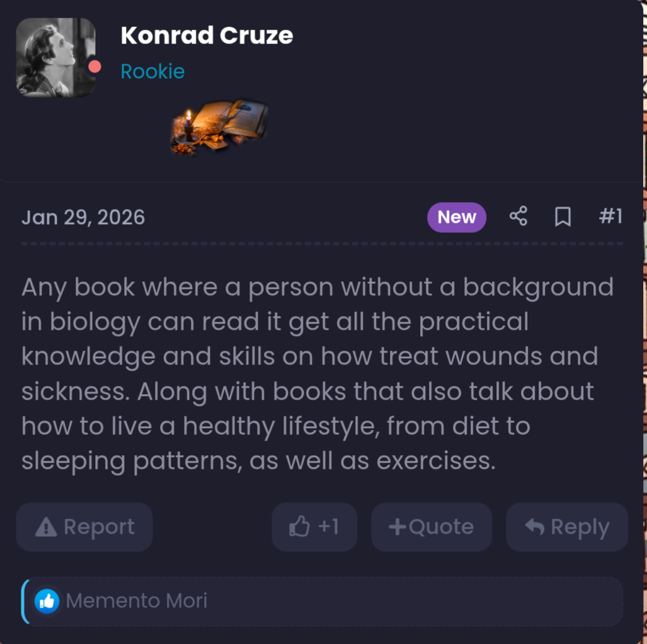Open Konrad Cruze's avatar picture
The height and width of the screenshot is (644, 647).
pyautogui.click(x=54, y=57)
